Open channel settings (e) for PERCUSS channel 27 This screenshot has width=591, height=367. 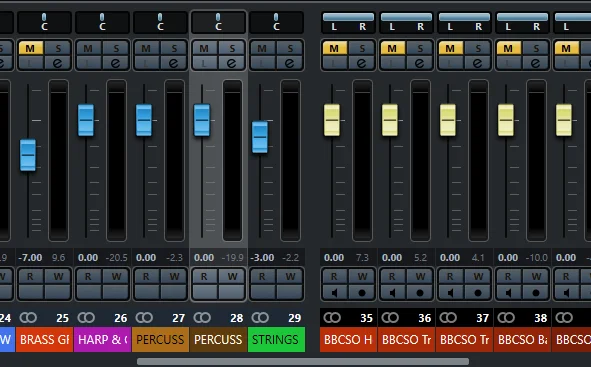[174, 63]
